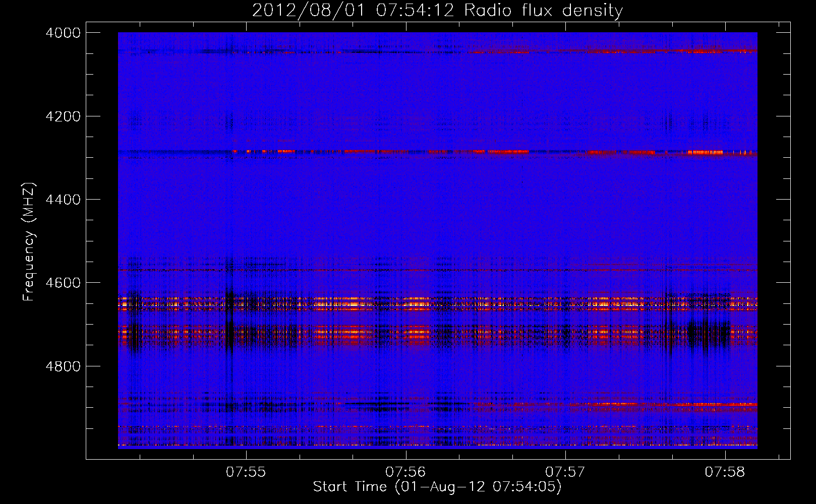Click the 07:56 time tick label
Viewport: 816px width, 504px height.
[405, 472]
